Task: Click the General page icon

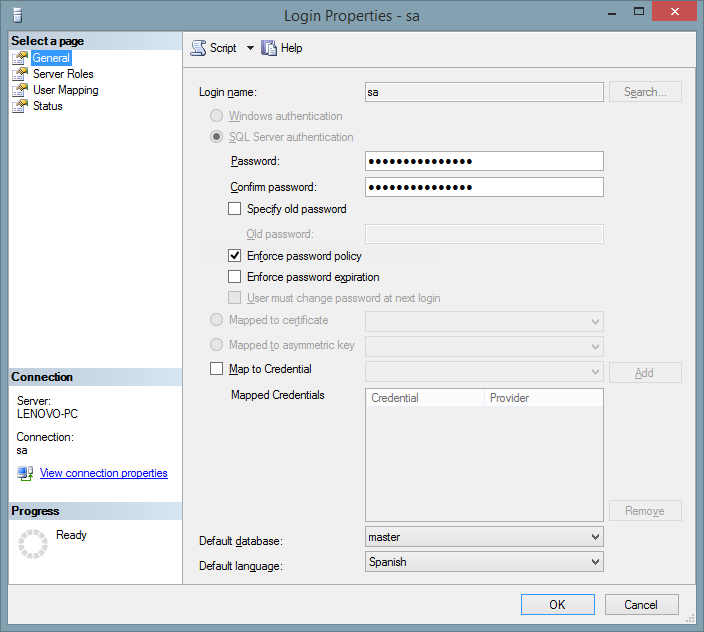Action: tap(20, 58)
